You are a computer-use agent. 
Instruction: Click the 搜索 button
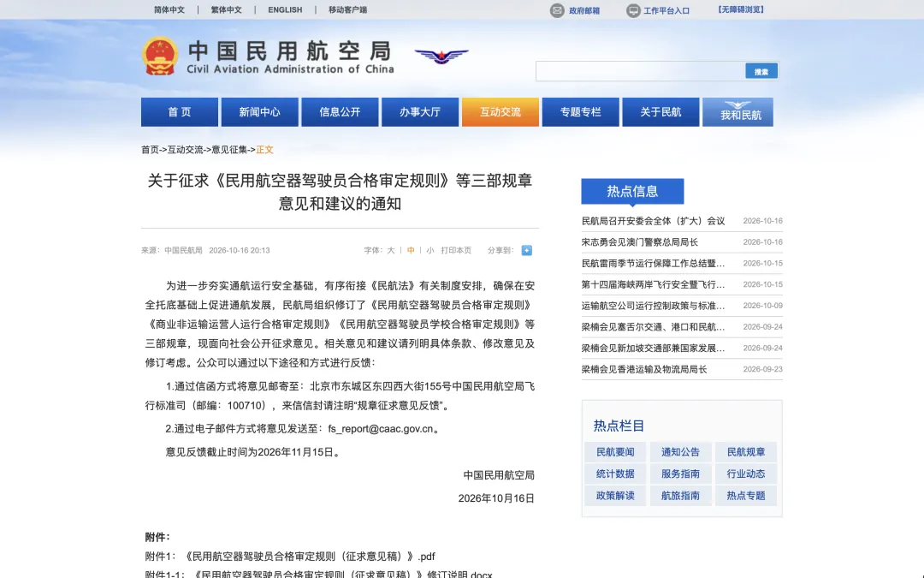761,71
